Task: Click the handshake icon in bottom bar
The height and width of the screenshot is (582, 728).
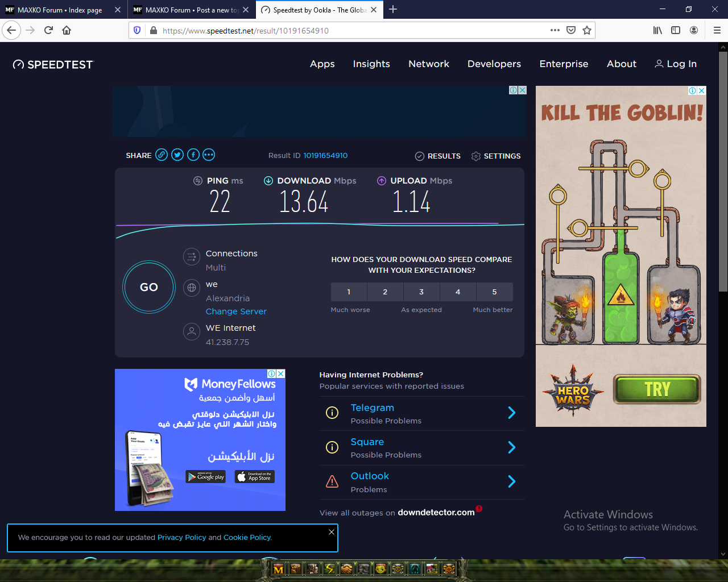Action: pos(346,568)
